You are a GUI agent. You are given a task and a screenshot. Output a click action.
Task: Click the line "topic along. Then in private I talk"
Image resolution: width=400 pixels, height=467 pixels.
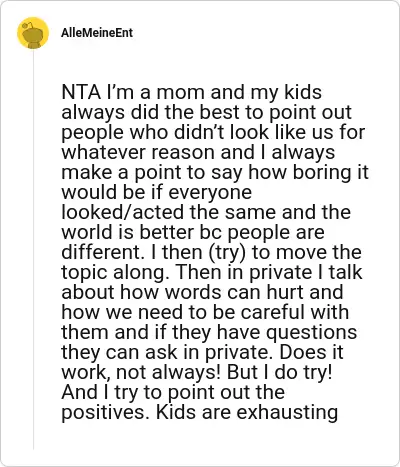(212, 272)
